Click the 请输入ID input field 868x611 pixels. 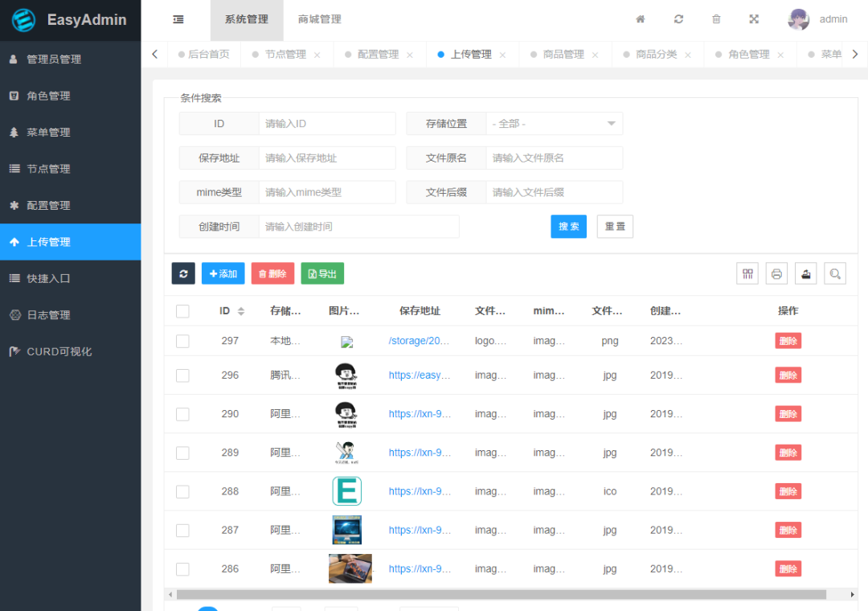327,123
